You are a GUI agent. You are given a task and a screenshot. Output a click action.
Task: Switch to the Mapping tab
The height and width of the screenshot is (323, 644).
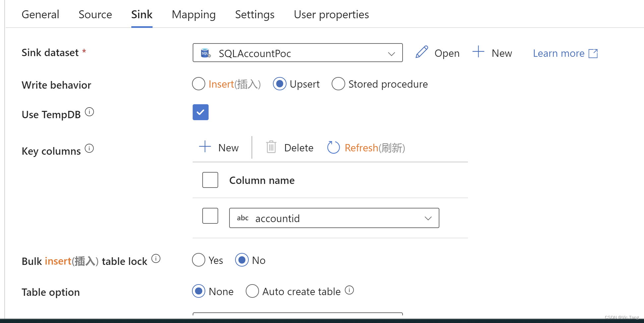click(x=194, y=14)
